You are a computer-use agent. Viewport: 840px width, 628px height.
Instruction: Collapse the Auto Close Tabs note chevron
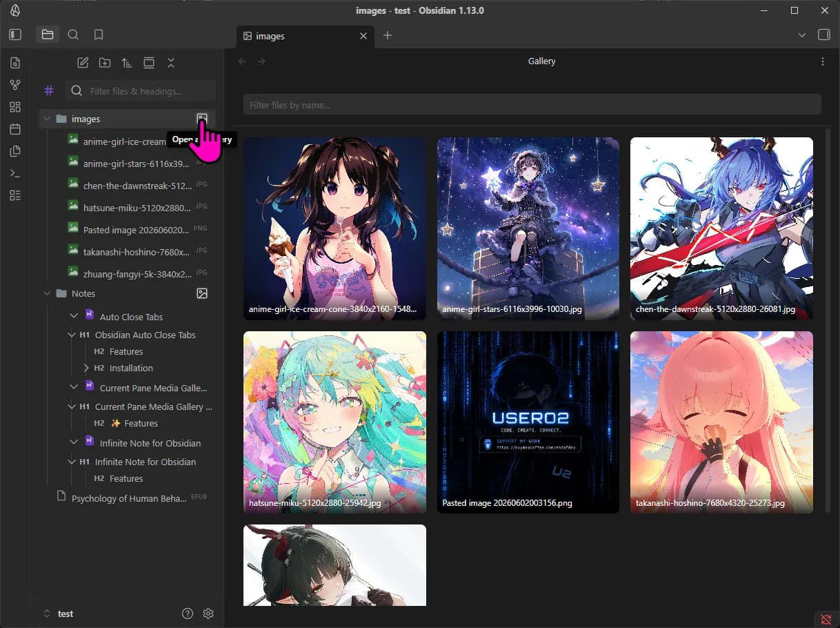[x=74, y=316]
